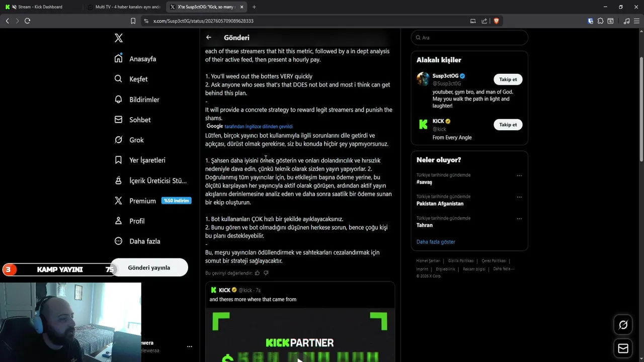The height and width of the screenshot is (362, 644).
Task: Open extensions puzzle icon
Action: coord(600,21)
